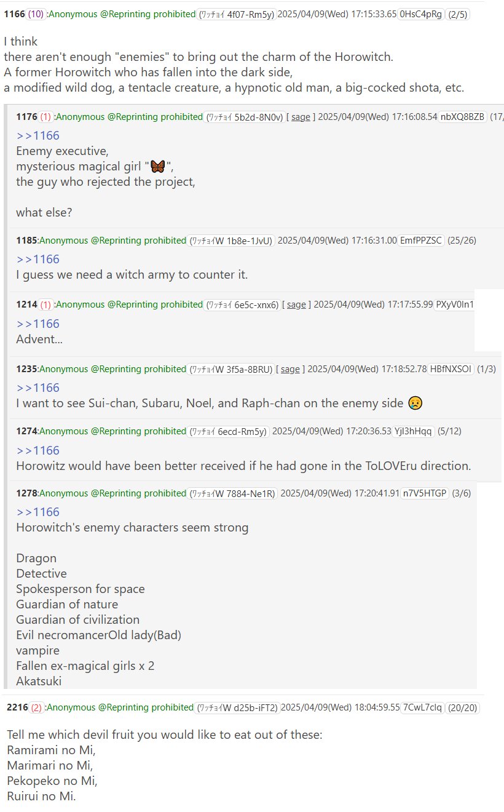Click the sage link on post 1176
The width and height of the screenshot is (504, 812).
pos(301,117)
